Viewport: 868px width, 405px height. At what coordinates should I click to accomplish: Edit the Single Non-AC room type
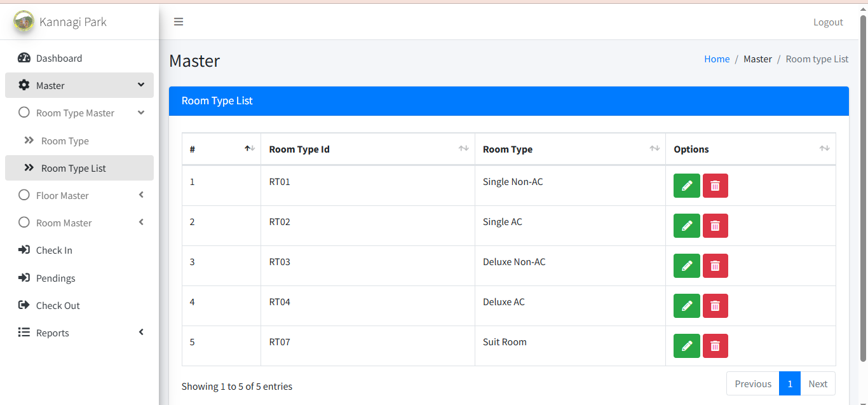point(686,186)
